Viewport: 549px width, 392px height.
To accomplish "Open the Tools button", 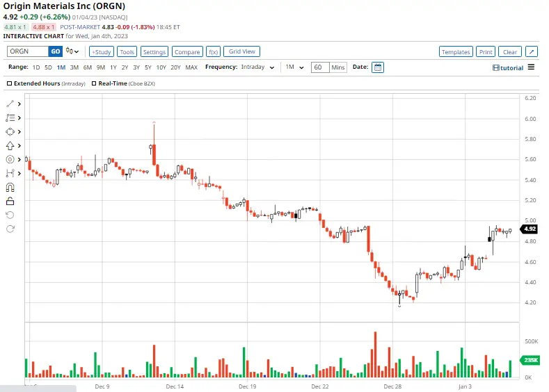I will point(127,51).
